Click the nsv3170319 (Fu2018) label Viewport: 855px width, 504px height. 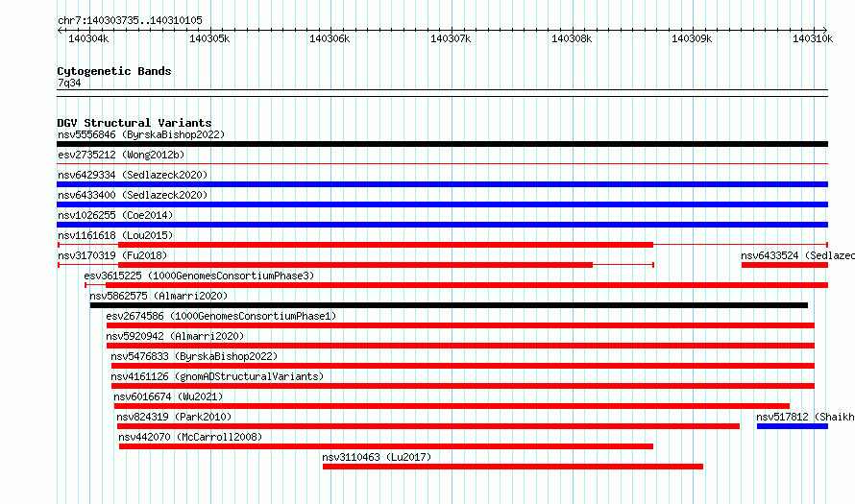click(112, 255)
